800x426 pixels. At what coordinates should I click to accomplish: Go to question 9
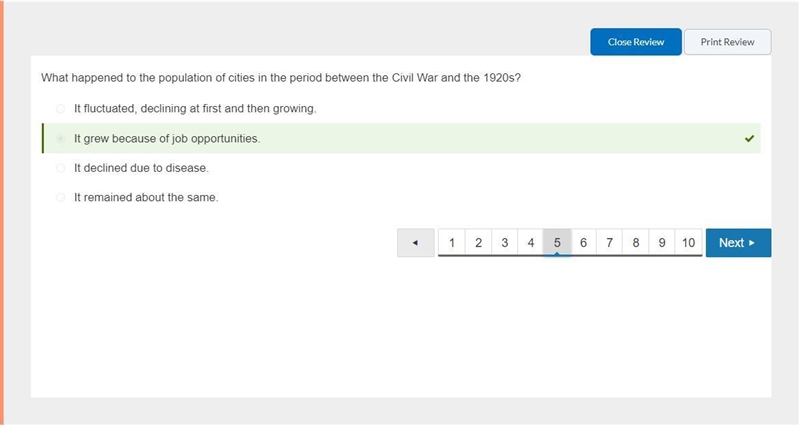point(662,243)
